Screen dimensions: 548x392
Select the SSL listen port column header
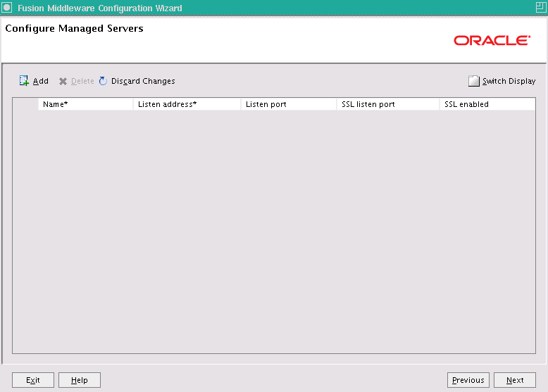click(388, 104)
